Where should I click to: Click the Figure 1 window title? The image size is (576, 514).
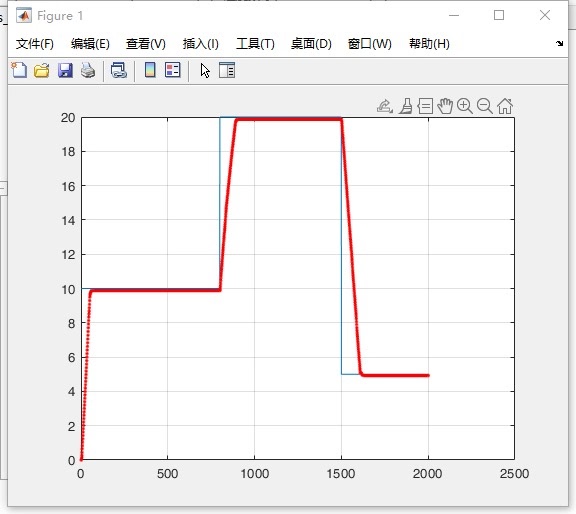60,16
